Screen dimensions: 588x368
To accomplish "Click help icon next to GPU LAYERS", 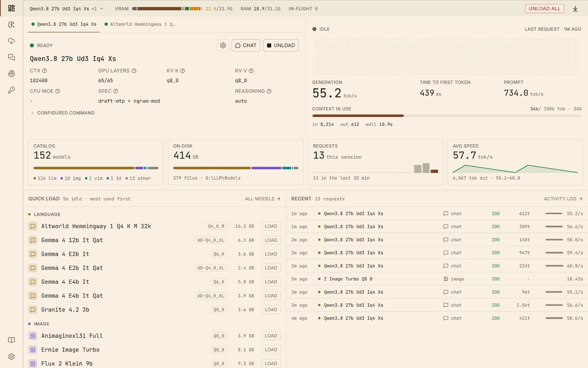I will click(134, 71).
